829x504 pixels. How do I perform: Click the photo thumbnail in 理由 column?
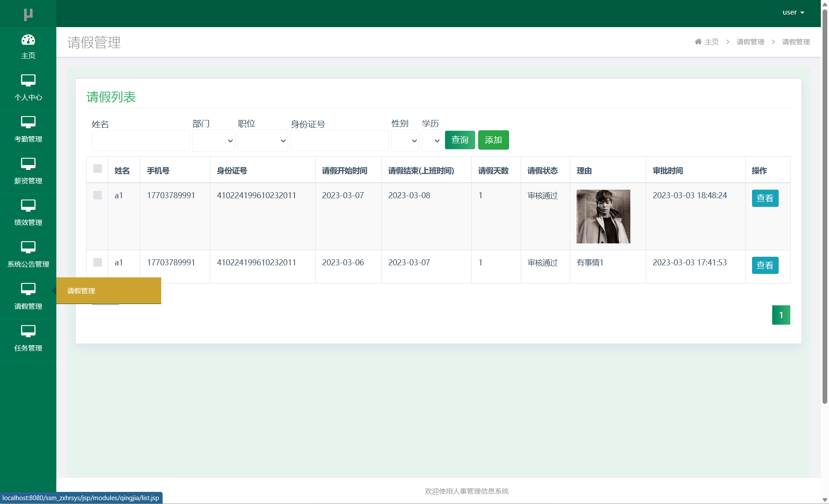(603, 216)
